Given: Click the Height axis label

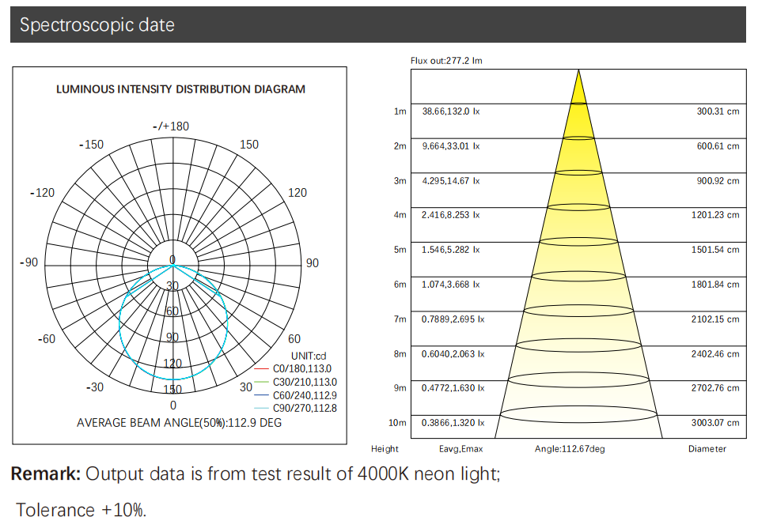Looking at the screenshot, I should point(385,449).
